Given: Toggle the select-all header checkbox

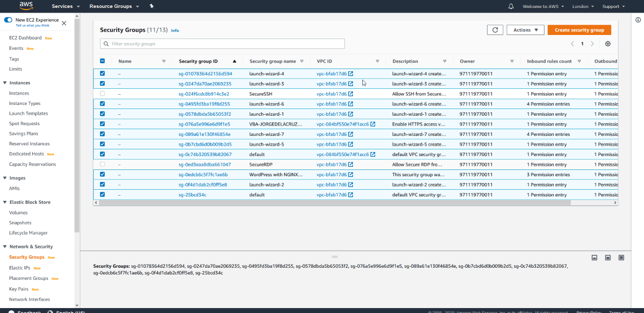Looking at the screenshot, I should [x=102, y=61].
